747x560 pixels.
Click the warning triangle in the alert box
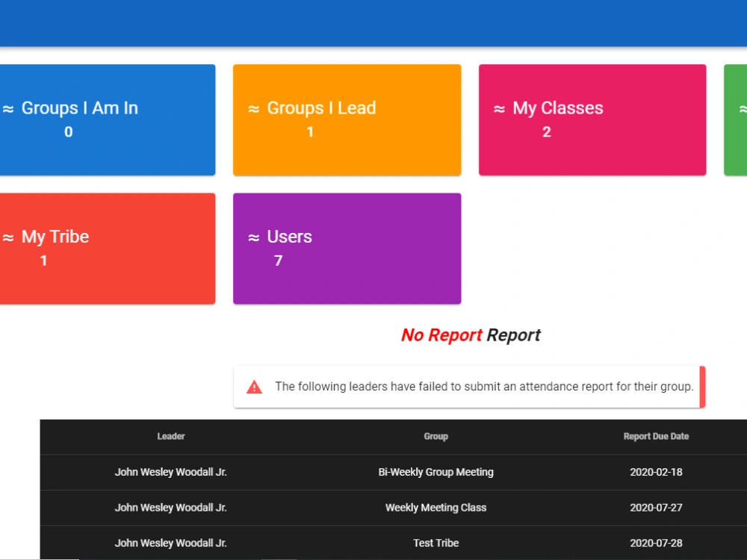tap(254, 386)
